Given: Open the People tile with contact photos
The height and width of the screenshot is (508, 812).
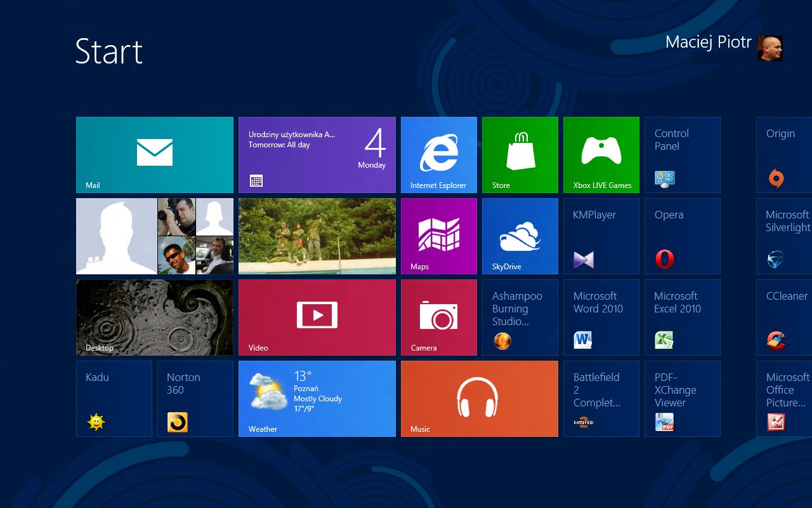Looking at the screenshot, I should coord(155,236).
